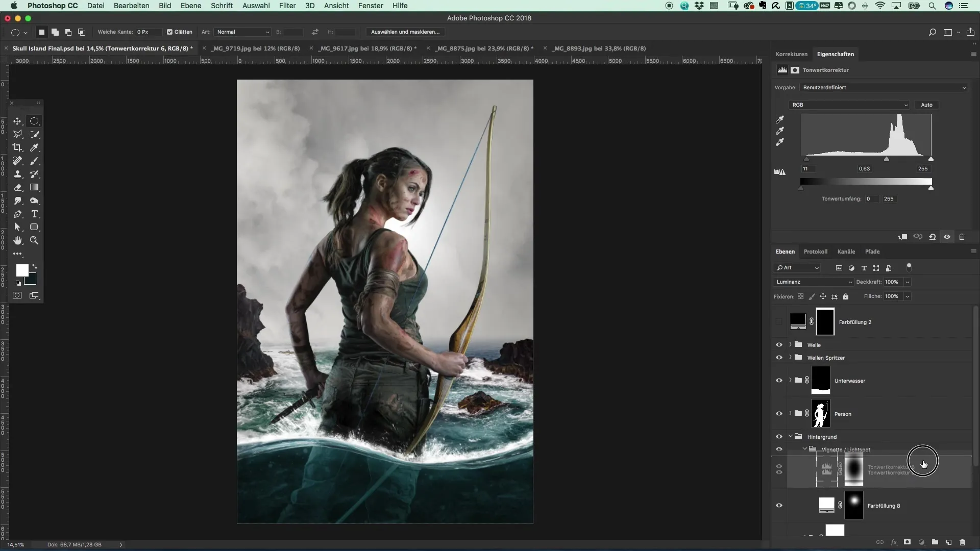Image resolution: width=980 pixels, height=551 pixels.
Task: Create new group folder icon in Layers footer
Action: (x=935, y=542)
